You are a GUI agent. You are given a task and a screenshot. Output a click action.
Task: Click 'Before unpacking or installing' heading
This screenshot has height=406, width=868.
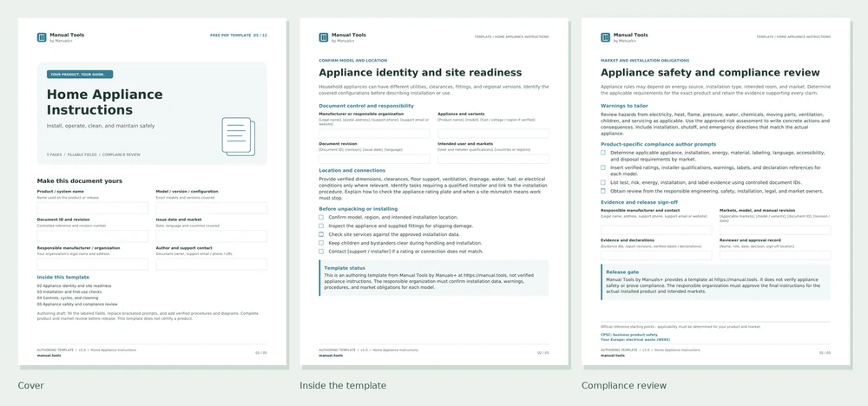358,209
